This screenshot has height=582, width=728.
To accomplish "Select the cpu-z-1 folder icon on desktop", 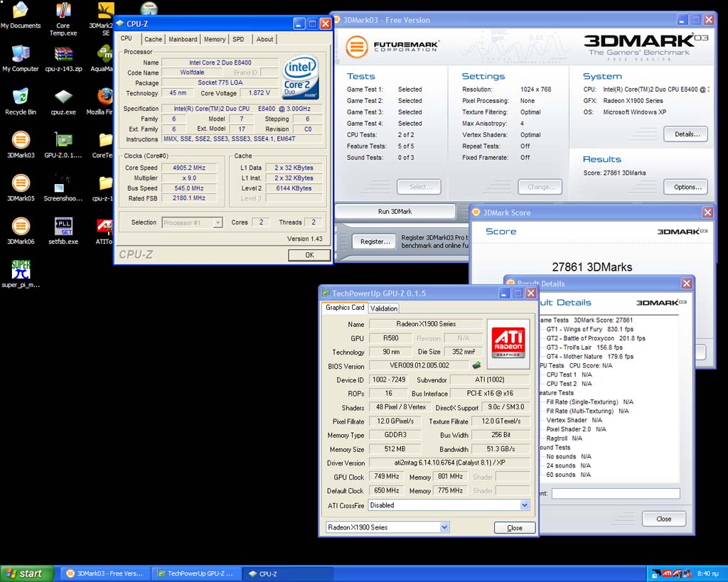I will point(103,188).
